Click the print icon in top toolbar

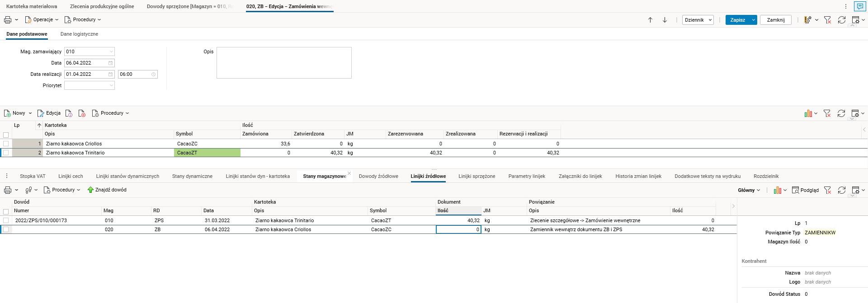8,20
